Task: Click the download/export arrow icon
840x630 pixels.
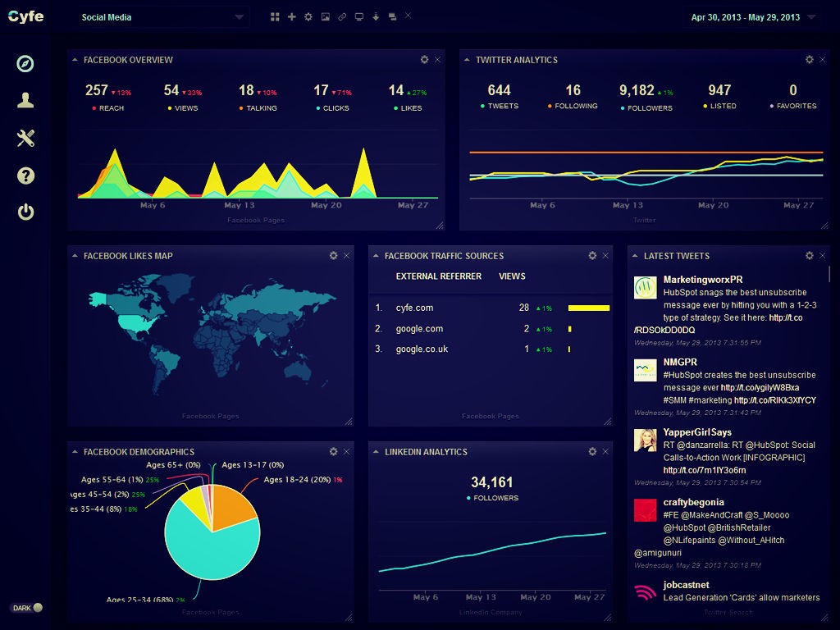Action: (376, 17)
